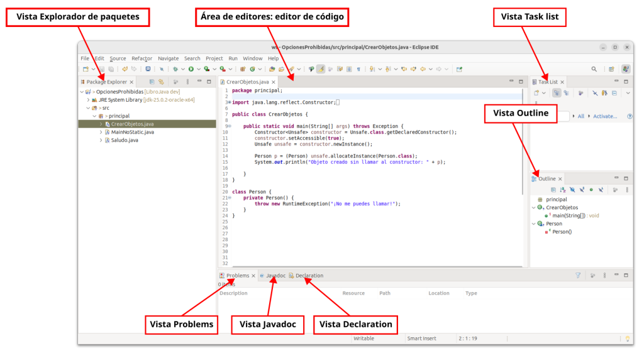Open the Refactor menu
Screen dimensions: 644x358
click(x=142, y=58)
